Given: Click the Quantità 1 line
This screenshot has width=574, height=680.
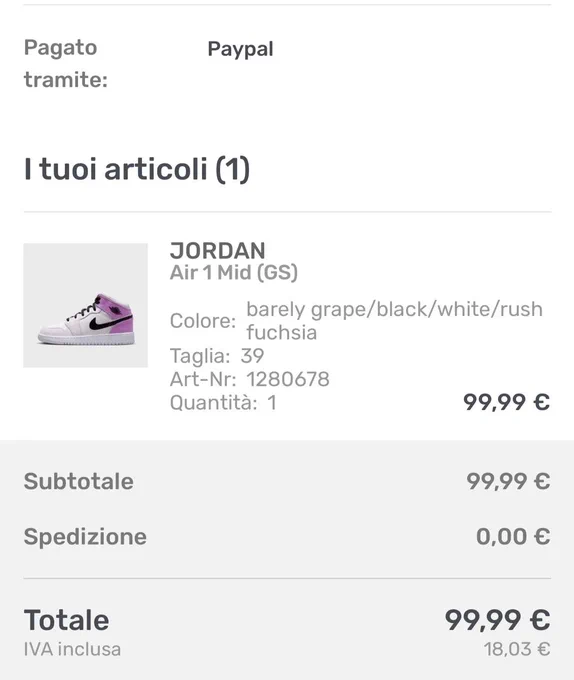Looking at the screenshot, I should click(x=223, y=402).
